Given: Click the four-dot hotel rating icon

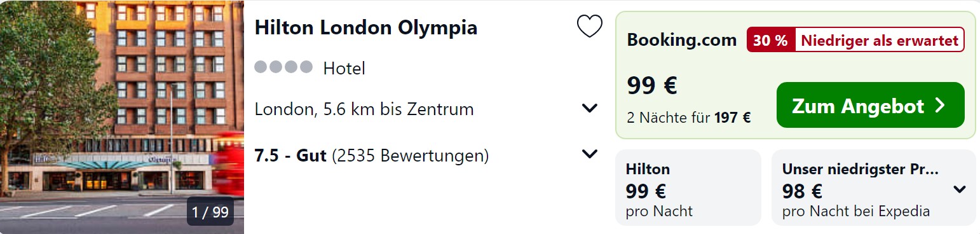Looking at the screenshot, I should (283, 67).
